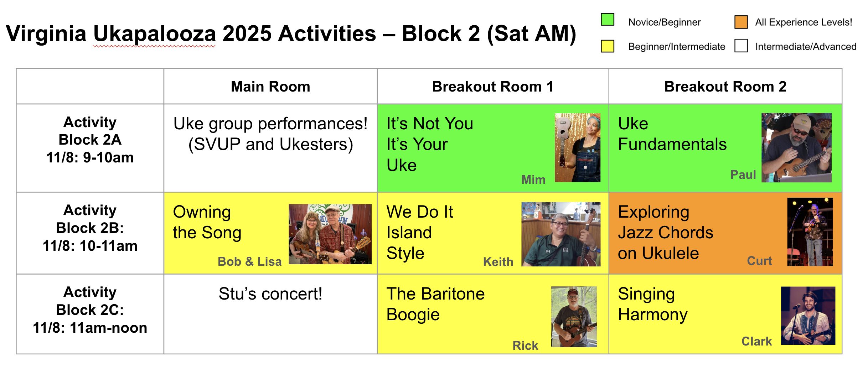Screen dimensions: 868x374
Task: Click Rick's photo in Baritone Boogie cell
Action: [x=574, y=317]
